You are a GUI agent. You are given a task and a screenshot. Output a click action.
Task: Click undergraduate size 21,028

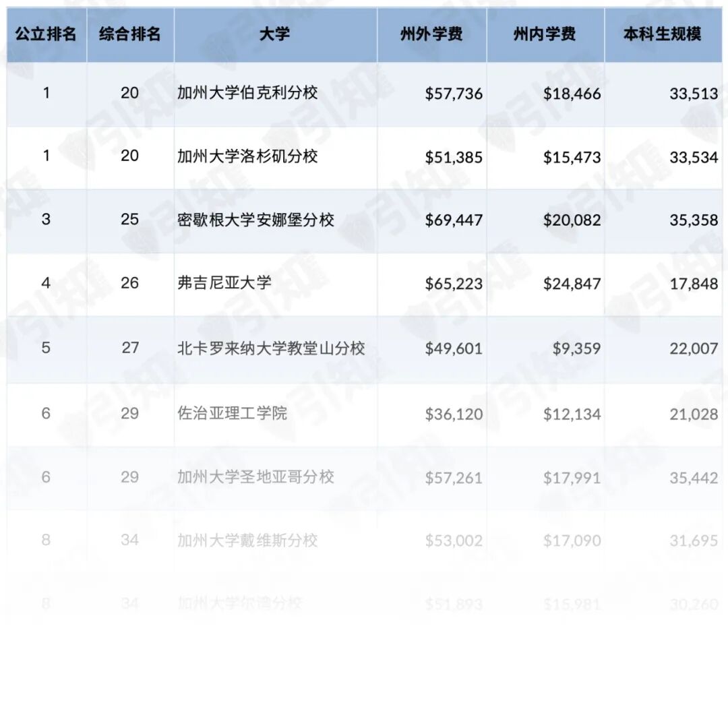[694, 414]
